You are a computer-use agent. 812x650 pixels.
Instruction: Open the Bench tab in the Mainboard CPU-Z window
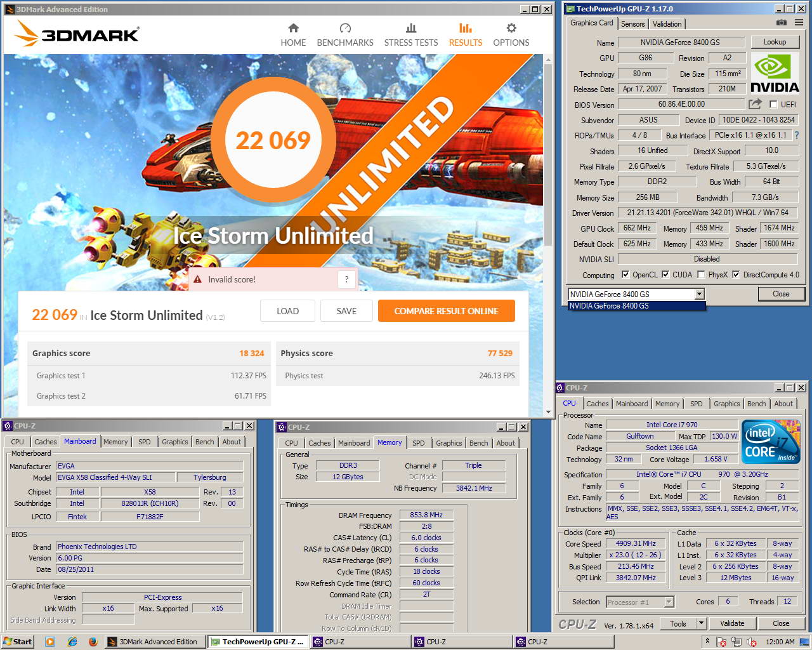(x=204, y=442)
